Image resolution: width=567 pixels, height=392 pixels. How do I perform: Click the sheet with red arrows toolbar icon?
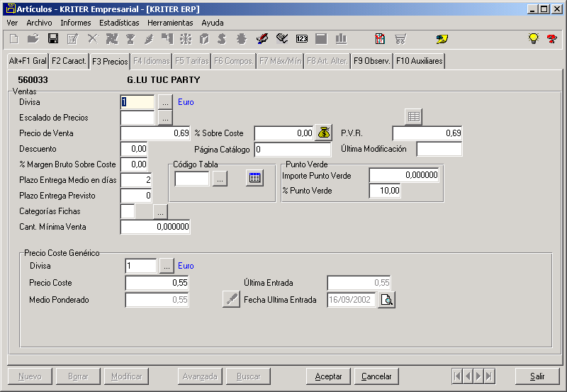[380, 39]
